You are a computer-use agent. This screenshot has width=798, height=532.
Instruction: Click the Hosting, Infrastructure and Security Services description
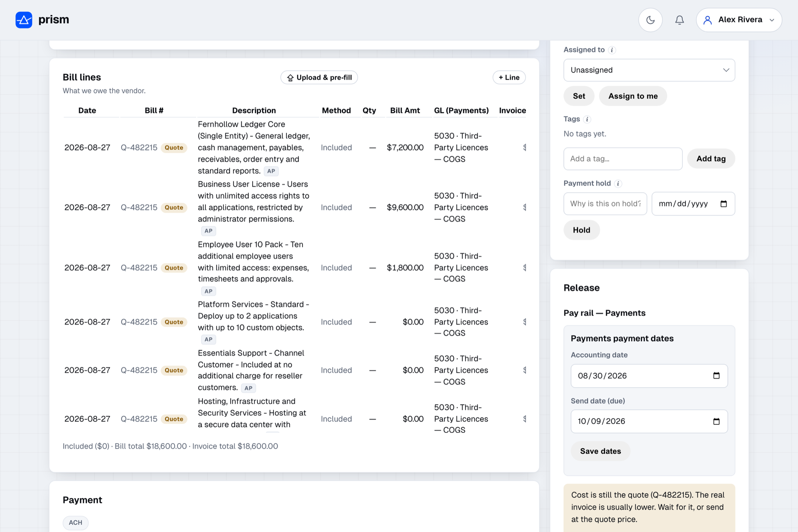[252, 413]
